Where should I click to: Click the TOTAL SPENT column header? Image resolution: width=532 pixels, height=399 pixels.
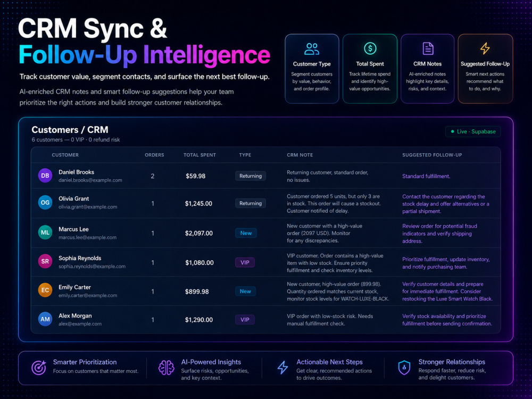coord(199,155)
